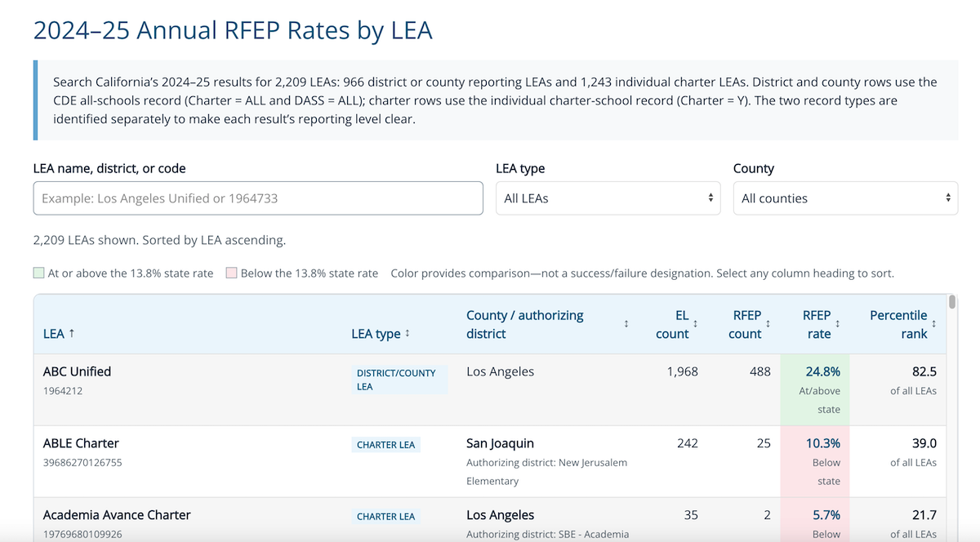Open the County dropdown

pos(845,198)
